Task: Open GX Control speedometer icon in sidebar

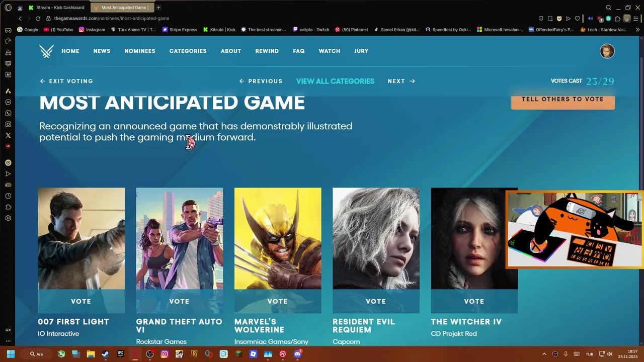Action: pyautogui.click(x=8, y=41)
